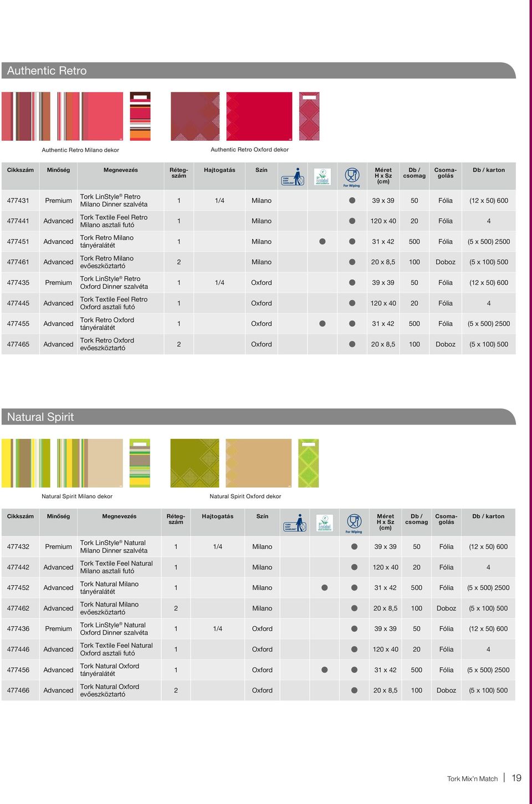The image size is (532, 804).
Task: Click article number 477465
Action: click(18, 344)
